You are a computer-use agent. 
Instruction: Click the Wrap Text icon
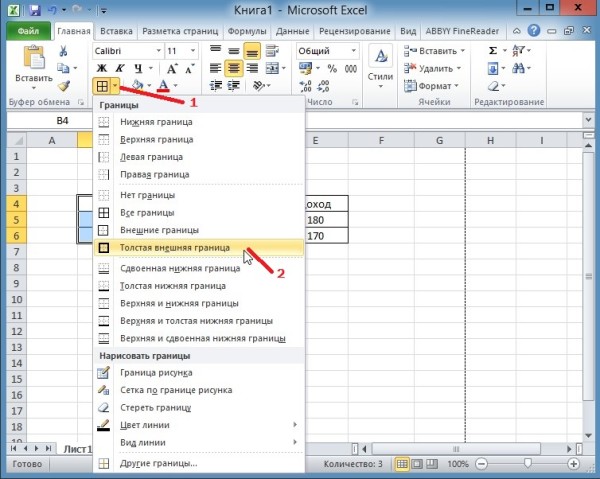272,51
